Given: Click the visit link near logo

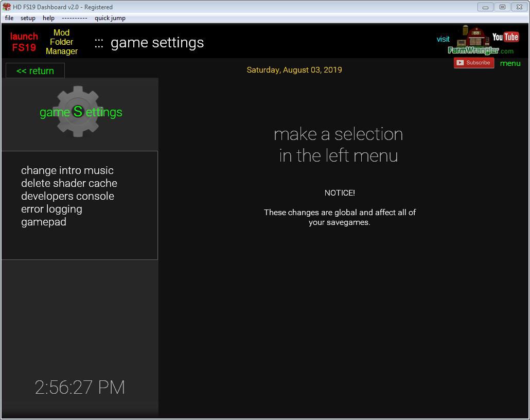Looking at the screenshot, I should [x=443, y=39].
